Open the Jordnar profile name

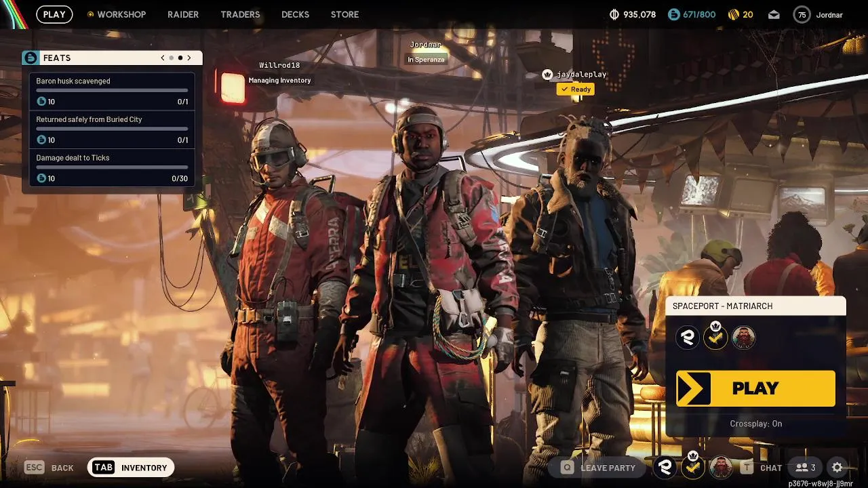pos(829,15)
